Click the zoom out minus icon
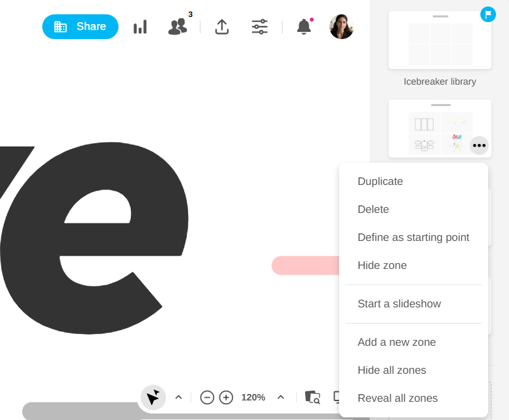The image size is (509, 420). click(207, 397)
